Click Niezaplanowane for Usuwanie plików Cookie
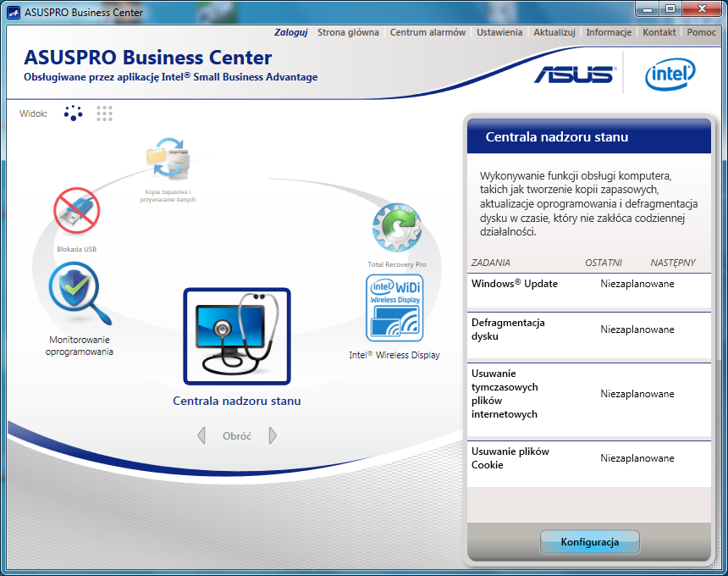Viewport: 728px width, 576px height. [x=637, y=458]
